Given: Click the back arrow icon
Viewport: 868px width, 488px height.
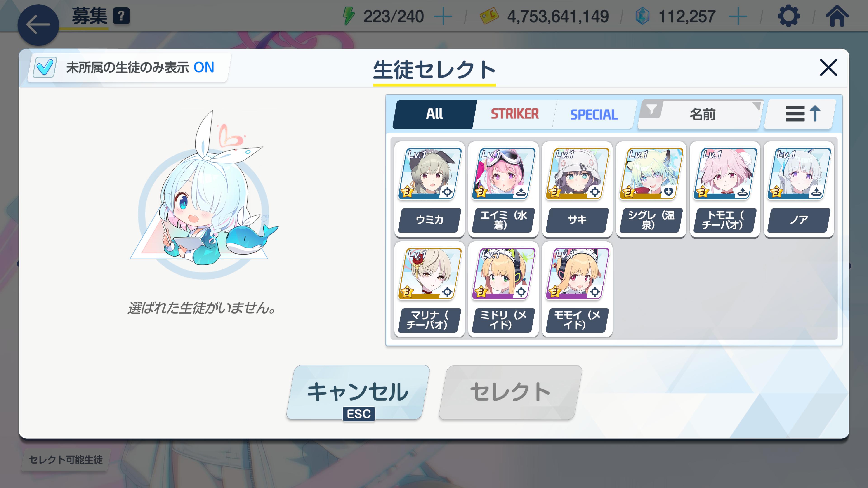Looking at the screenshot, I should coord(38,25).
